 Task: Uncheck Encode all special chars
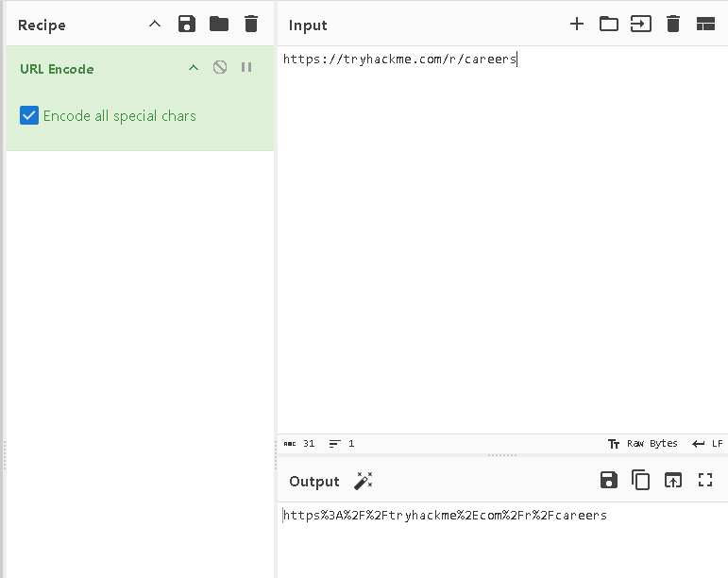pyautogui.click(x=29, y=116)
